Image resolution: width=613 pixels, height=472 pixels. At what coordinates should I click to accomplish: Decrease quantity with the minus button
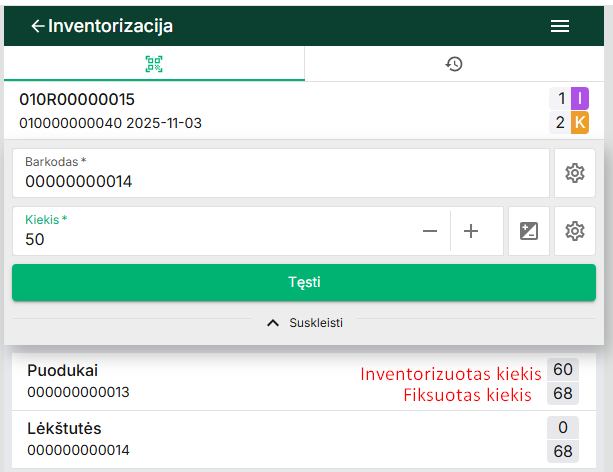click(x=430, y=231)
